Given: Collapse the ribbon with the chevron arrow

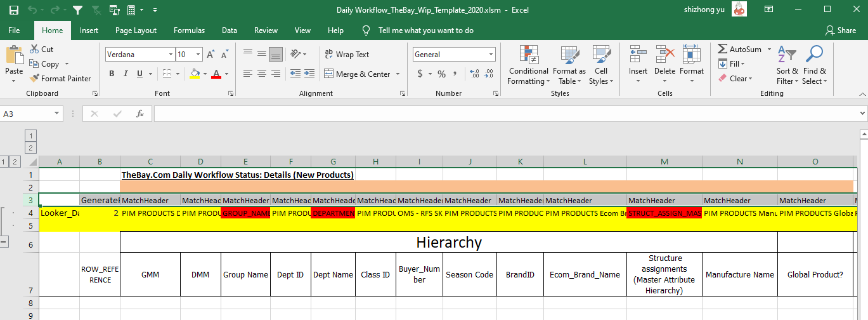Looking at the screenshot, I should (x=862, y=94).
